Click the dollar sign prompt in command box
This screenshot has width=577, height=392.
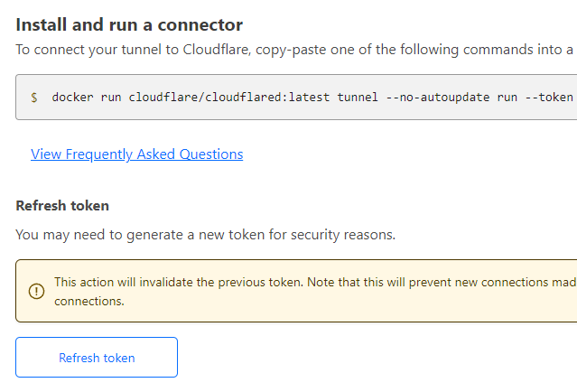pyautogui.click(x=34, y=98)
